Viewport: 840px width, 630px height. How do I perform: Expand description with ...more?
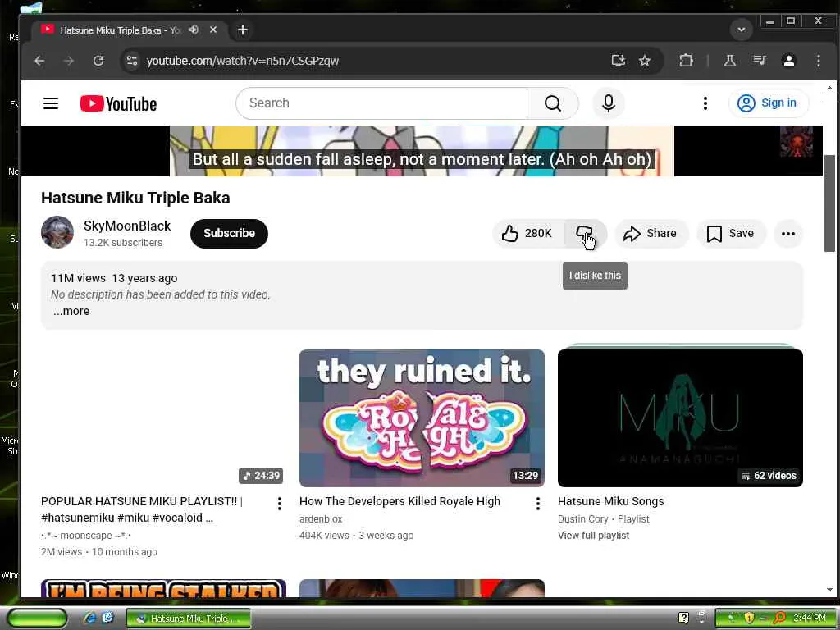tap(71, 311)
